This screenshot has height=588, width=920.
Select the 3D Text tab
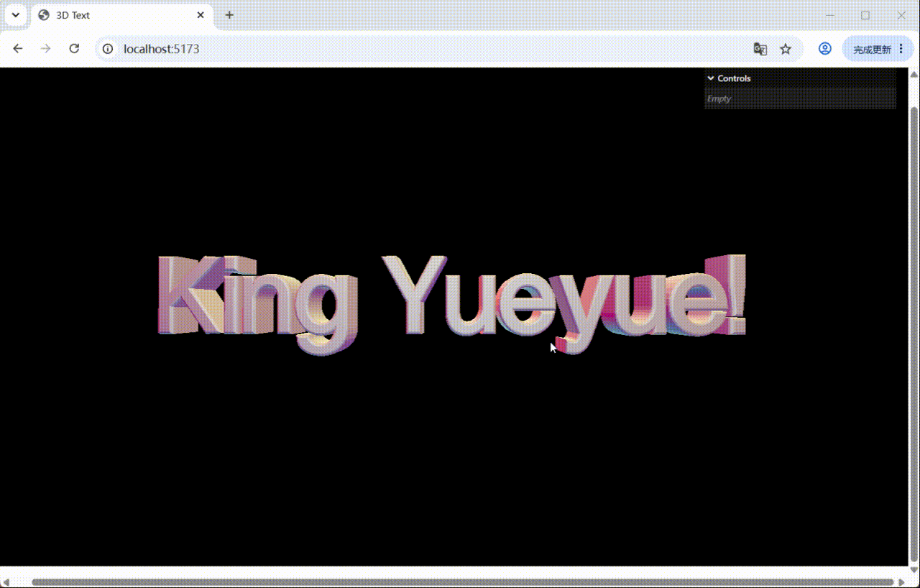click(x=121, y=15)
